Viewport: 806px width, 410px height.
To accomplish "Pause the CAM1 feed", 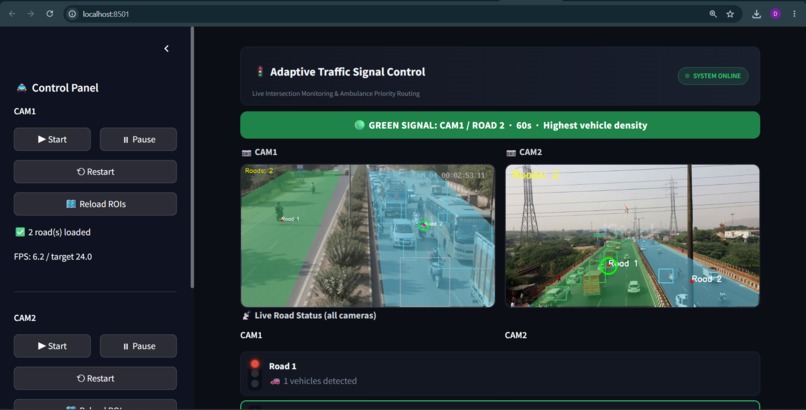I will tap(138, 139).
